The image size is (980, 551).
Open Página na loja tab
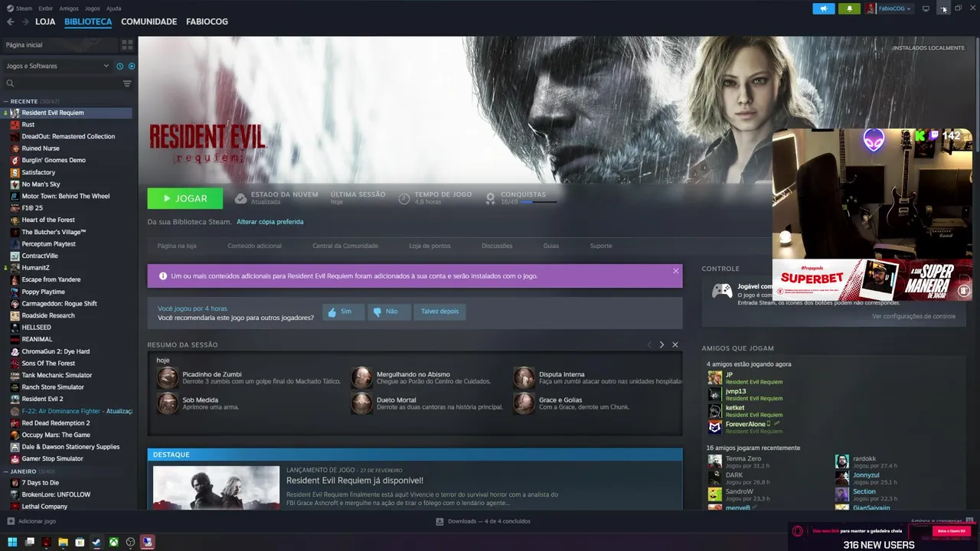(x=177, y=246)
